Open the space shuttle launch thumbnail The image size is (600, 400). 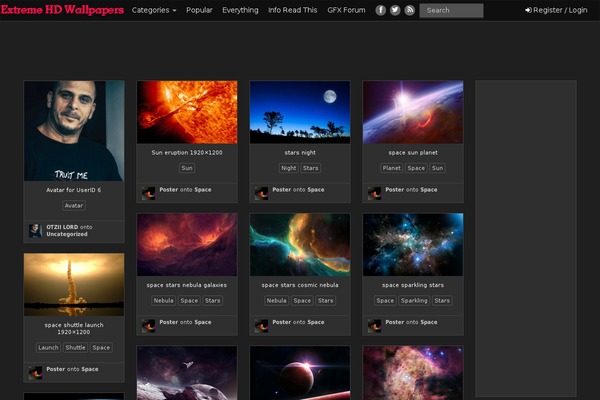pos(74,284)
